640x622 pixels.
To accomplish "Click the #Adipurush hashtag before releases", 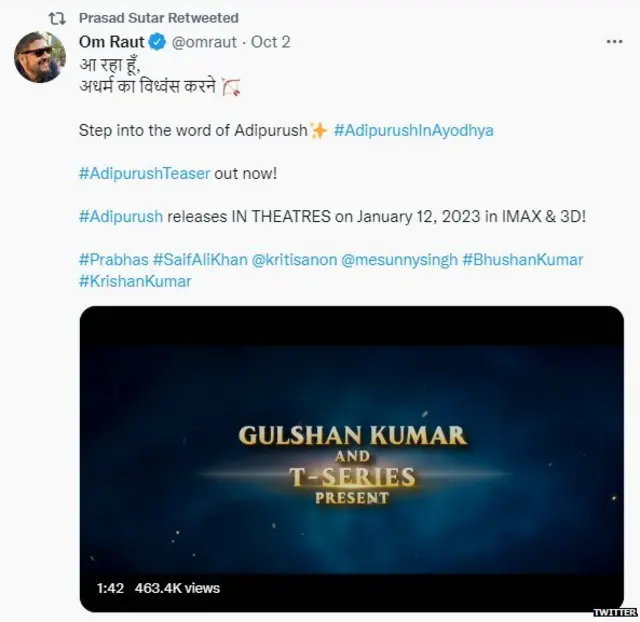I will click(120, 216).
